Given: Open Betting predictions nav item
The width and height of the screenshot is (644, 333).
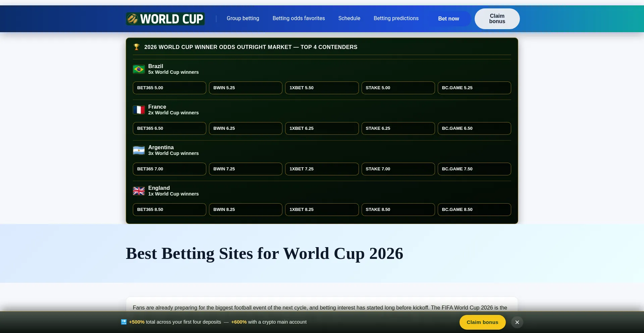Looking at the screenshot, I should point(396,18).
